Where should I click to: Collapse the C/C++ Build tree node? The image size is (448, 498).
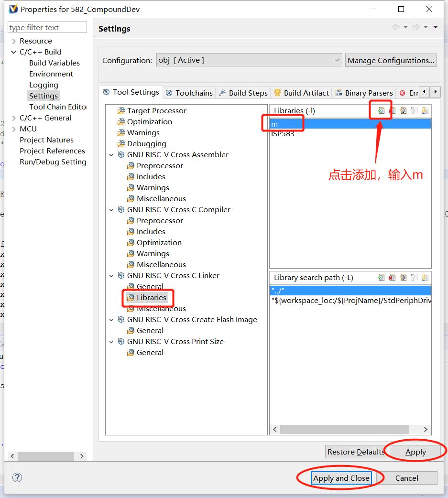point(13,52)
